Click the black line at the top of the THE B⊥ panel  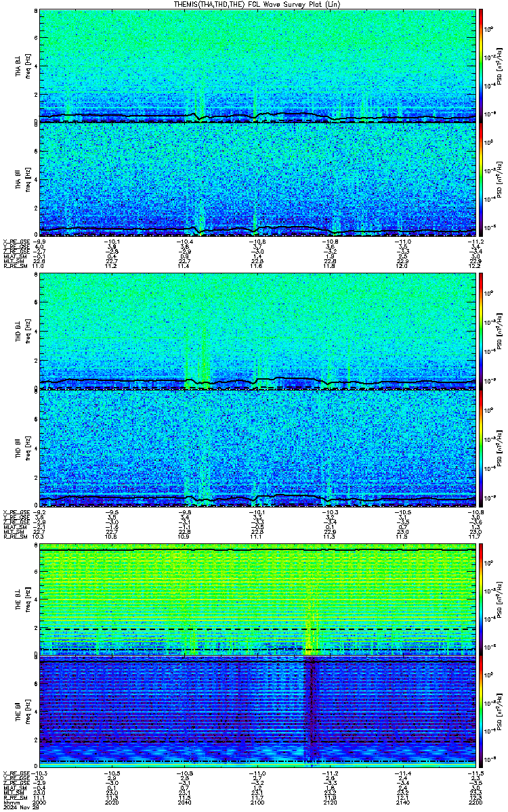pyautogui.click(x=257, y=550)
